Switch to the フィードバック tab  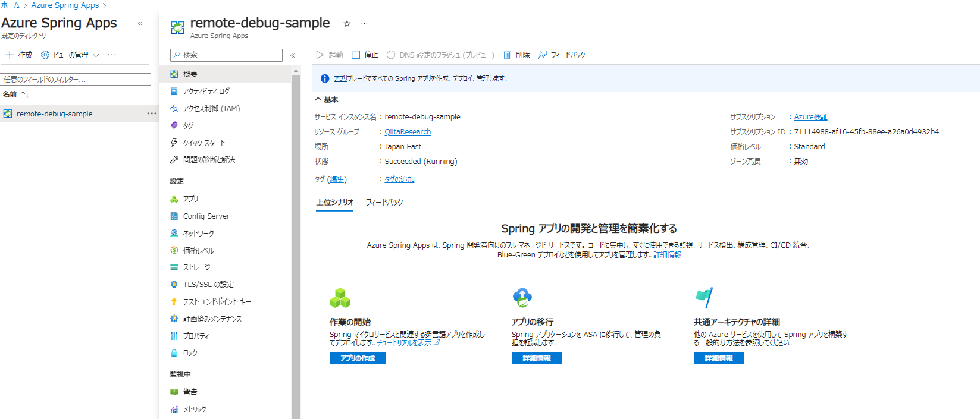pos(384,203)
